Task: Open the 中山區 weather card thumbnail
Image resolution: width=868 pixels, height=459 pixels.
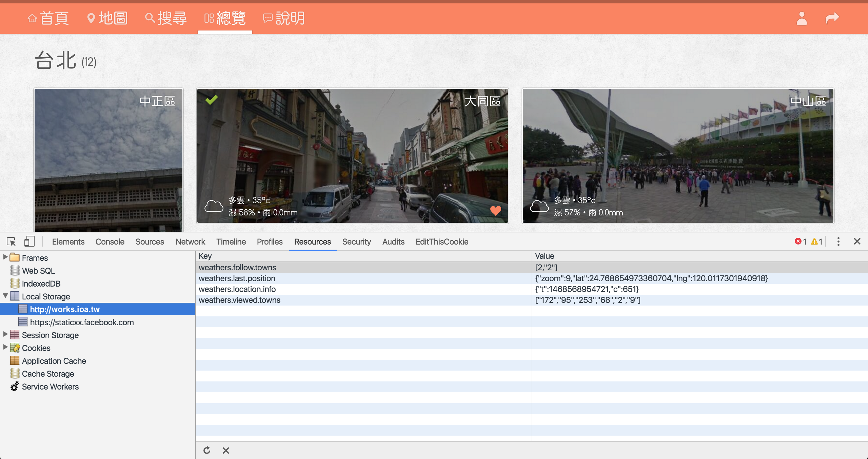Action: 677,156
